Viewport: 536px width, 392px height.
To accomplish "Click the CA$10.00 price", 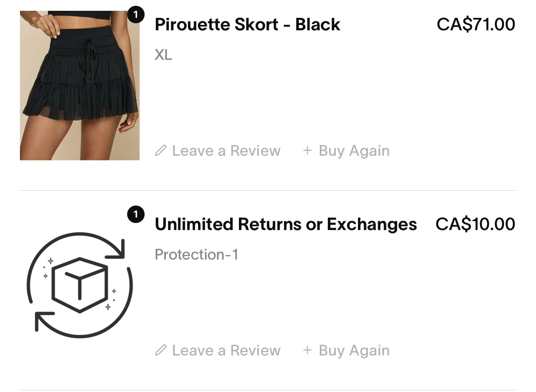I will click(475, 224).
